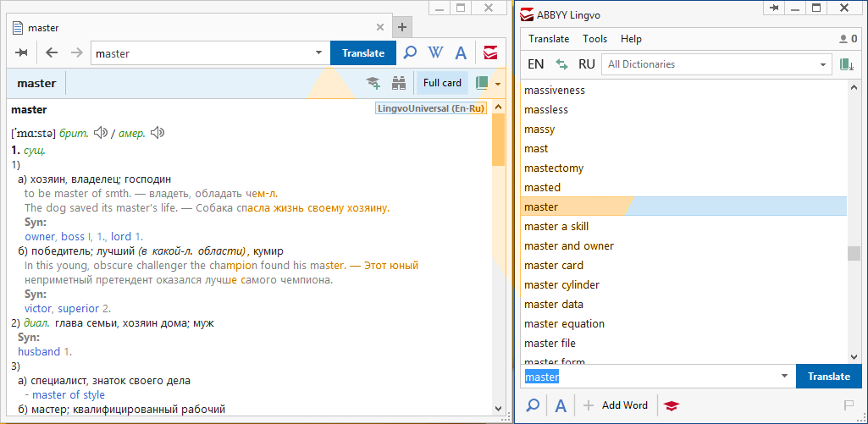Viewport: 868px width, 424px height.
Task: Expand dictionary book dropdown arrow in card
Action: 498,84
